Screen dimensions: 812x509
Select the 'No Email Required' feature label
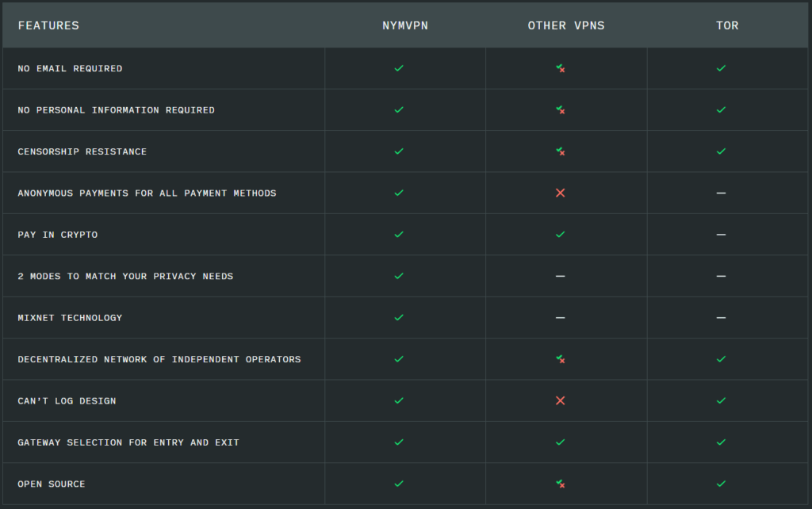[x=70, y=68]
